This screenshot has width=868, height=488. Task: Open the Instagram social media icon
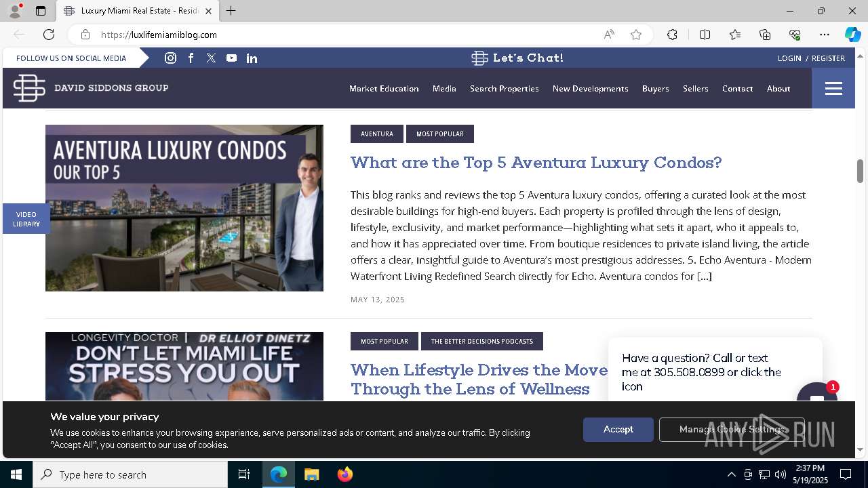(171, 58)
